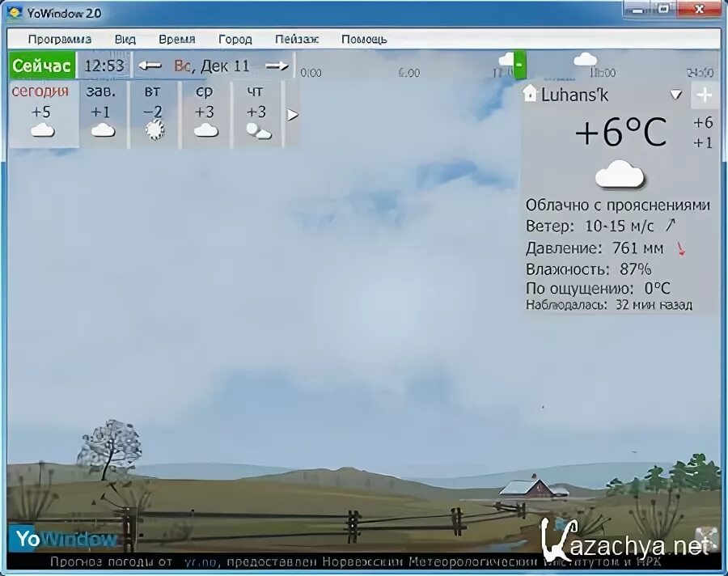Click the wind direction arrow icon
The width and height of the screenshot is (728, 576).
(x=671, y=225)
